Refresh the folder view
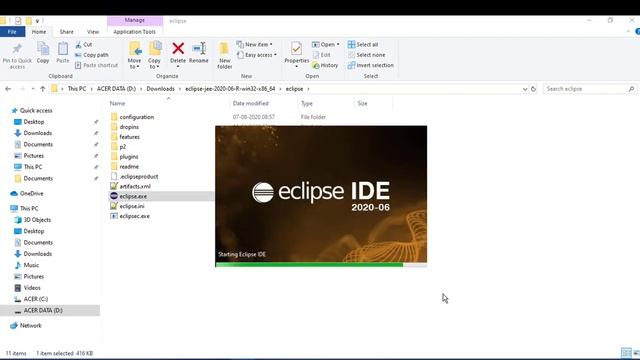The width and height of the screenshot is (640, 360). 533,89
